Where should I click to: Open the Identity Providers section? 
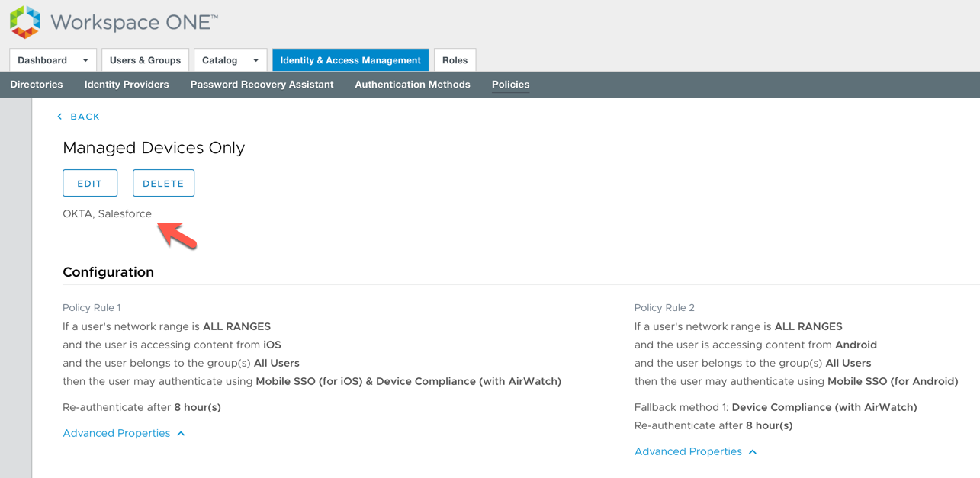click(127, 85)
